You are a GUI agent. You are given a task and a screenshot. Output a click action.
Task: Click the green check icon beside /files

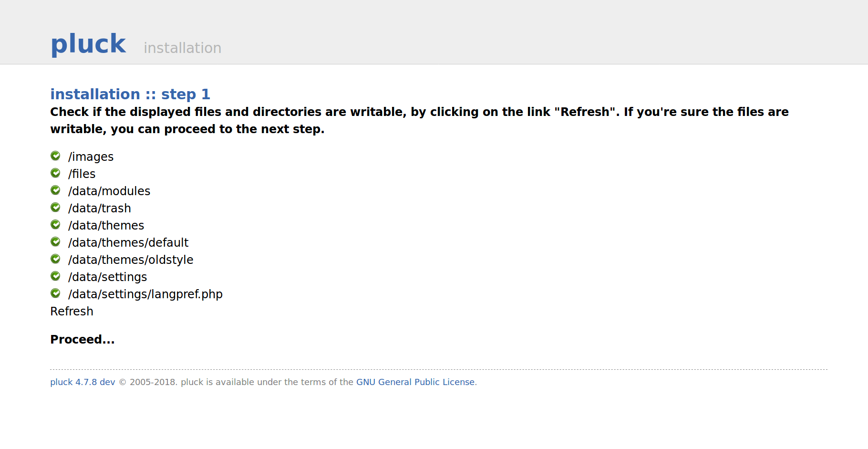point(55,173)
